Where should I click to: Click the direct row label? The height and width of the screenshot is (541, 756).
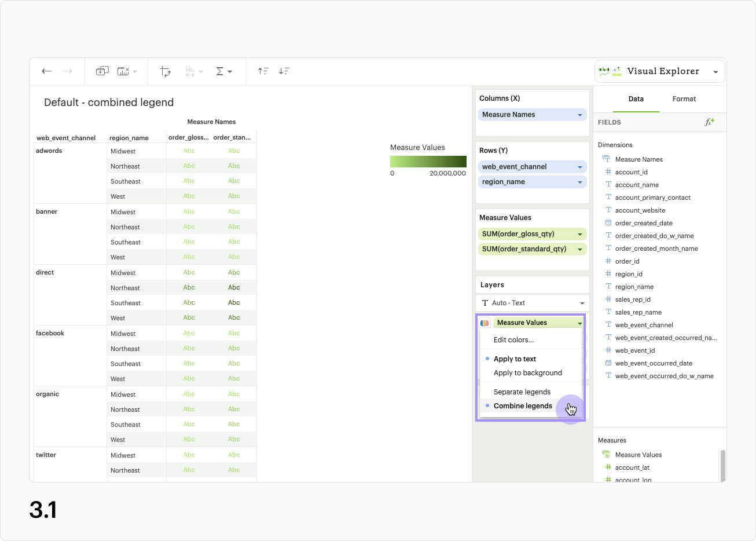pyautogui.click(x=45, y=272)
